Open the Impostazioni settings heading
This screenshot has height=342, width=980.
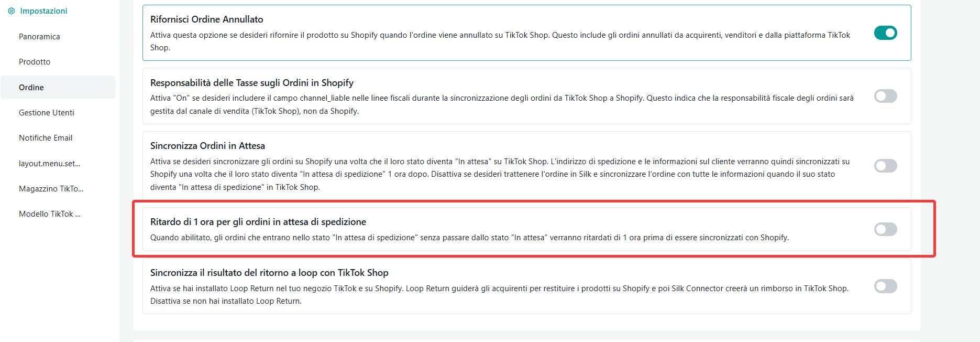click(x=43, y=11)
